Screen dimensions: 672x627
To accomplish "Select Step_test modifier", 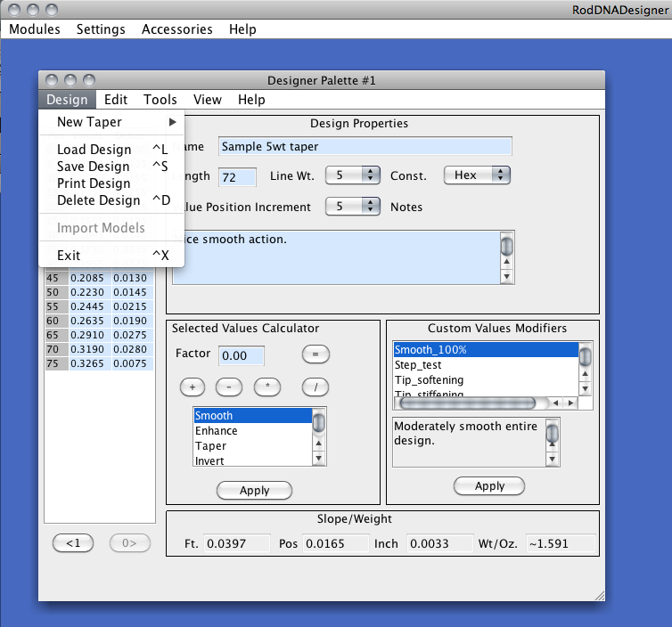I will coord(486,365).
